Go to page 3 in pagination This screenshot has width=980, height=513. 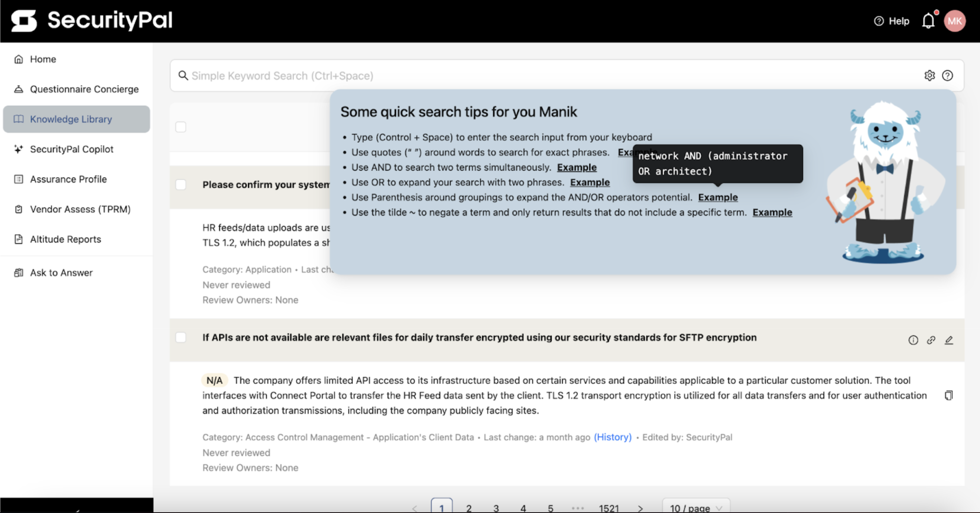pos(496,508)
